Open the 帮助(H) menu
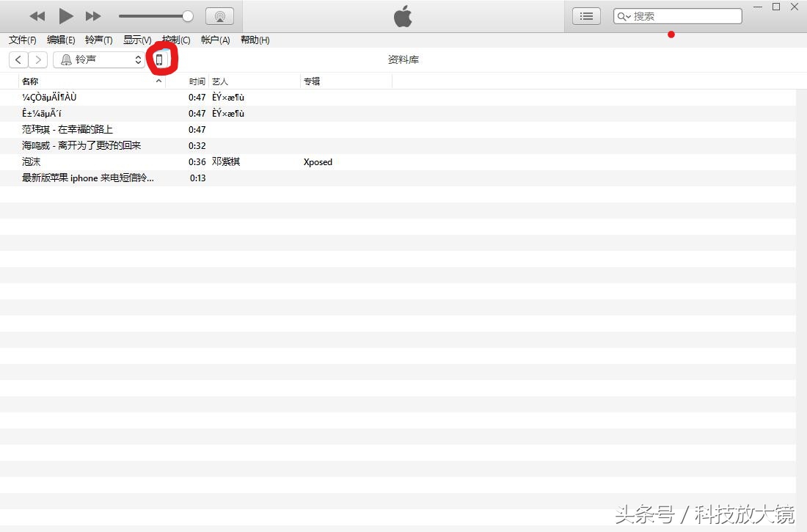807x532 pixels. 255,40
